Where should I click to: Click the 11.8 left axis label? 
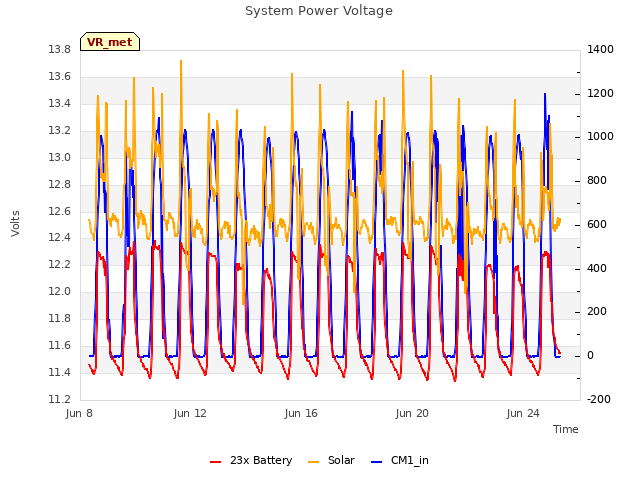60,318
